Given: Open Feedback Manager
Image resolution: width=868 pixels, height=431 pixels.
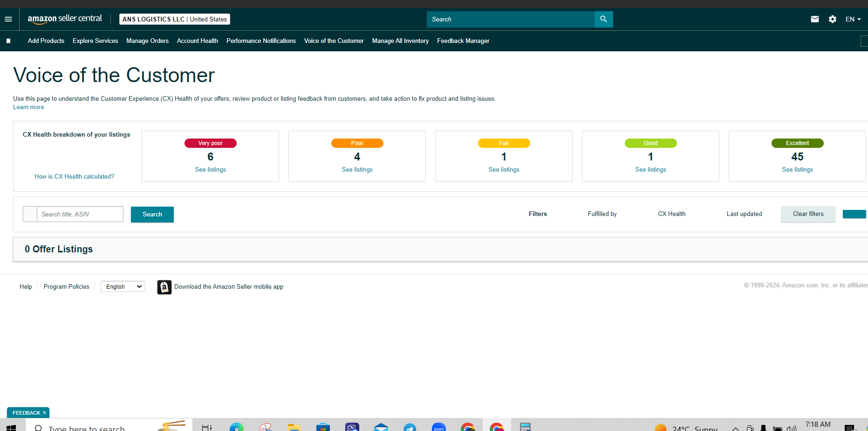Looking at the screenshot, I should (x=463, y=41).
